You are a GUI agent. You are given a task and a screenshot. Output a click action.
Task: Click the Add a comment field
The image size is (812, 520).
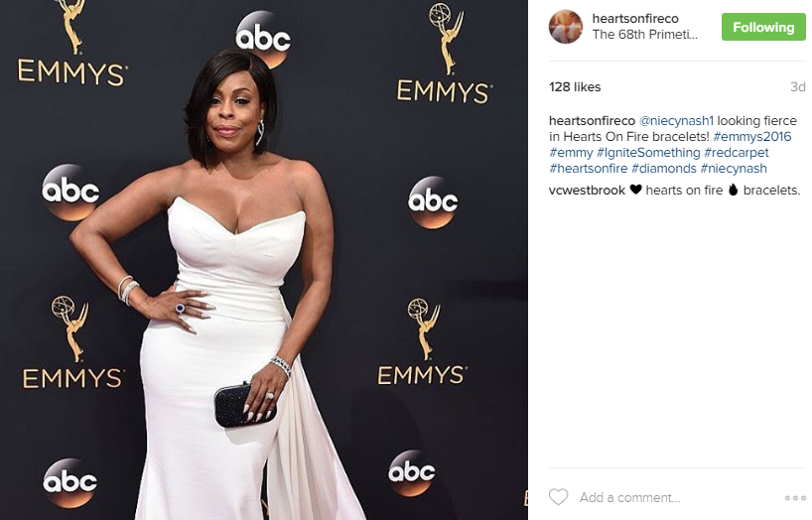pyautogui.click(x=677, y=498)
